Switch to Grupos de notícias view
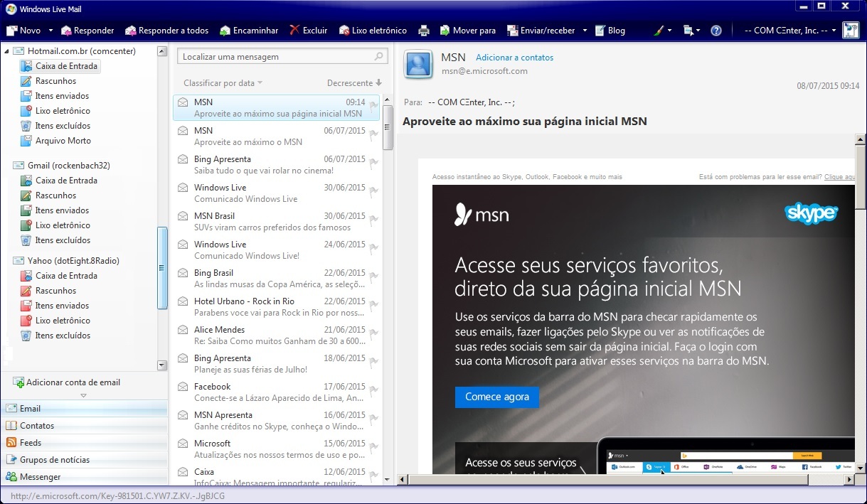 [83, 460]
